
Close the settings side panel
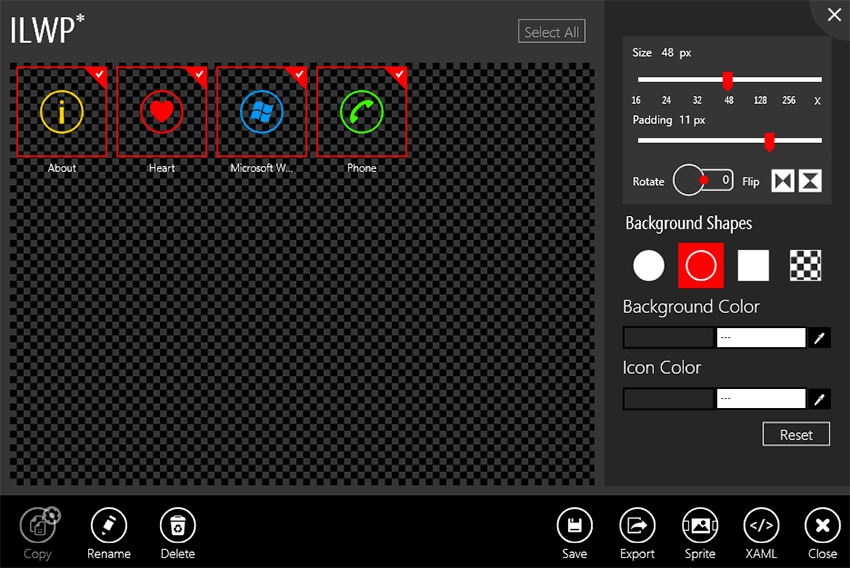click(x=834, y=15)
